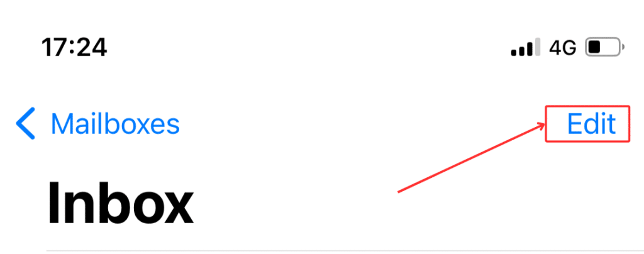Click the red highlighted Edit box
The width and height of the screenshot is (644, 254).
coord(587,124)
